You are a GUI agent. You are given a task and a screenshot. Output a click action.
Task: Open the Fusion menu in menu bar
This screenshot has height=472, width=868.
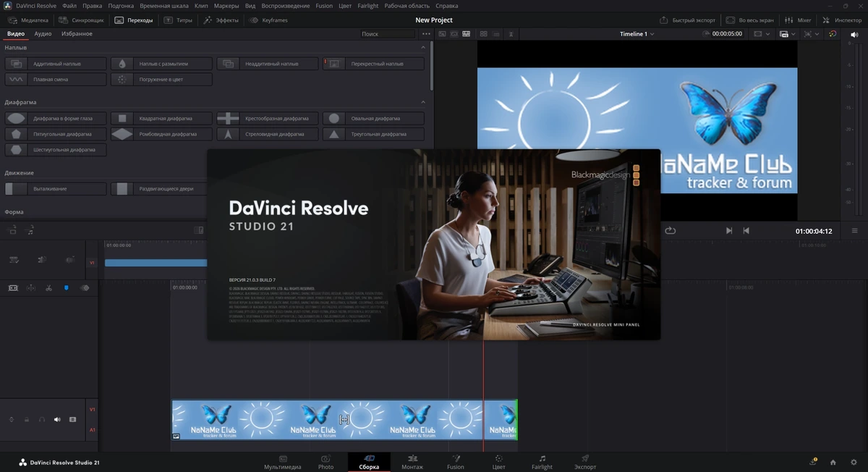pyautogui.click(x=325, y=6)
